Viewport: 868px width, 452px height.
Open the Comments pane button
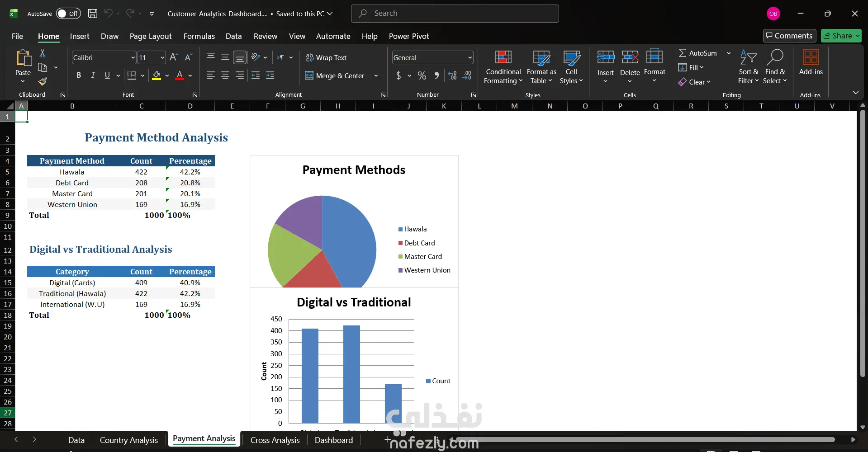coord(789,36)
